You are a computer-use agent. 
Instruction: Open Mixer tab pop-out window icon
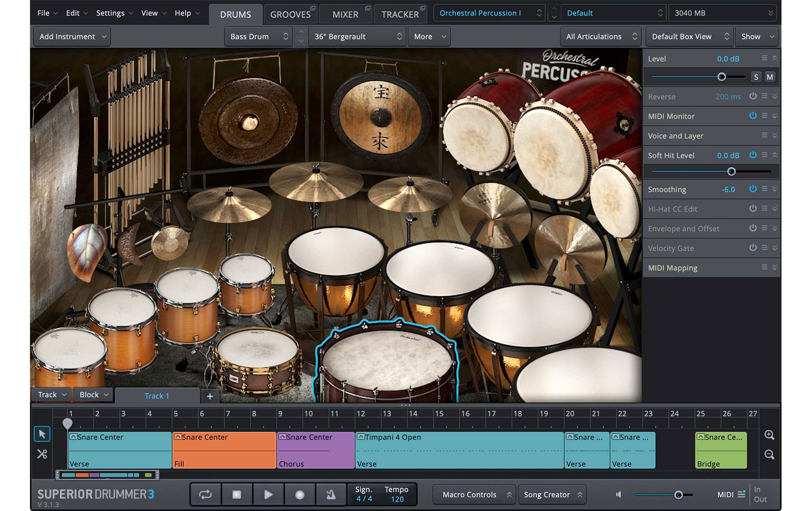click(368, 8)
